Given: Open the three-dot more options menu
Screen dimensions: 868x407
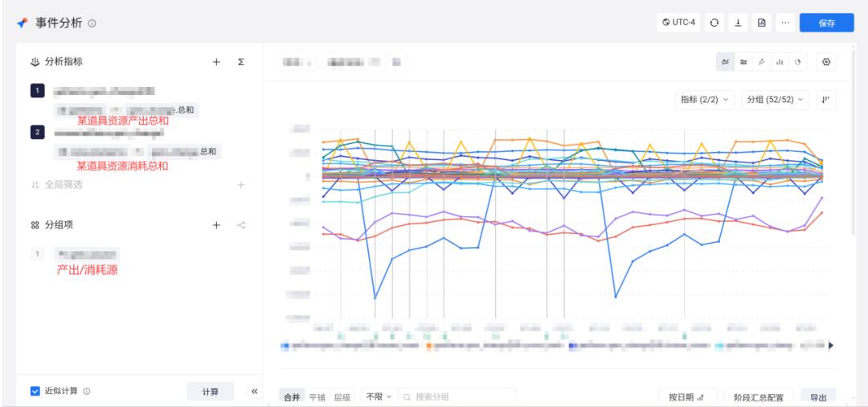Looking at the screenshot, I should (785, 23).
